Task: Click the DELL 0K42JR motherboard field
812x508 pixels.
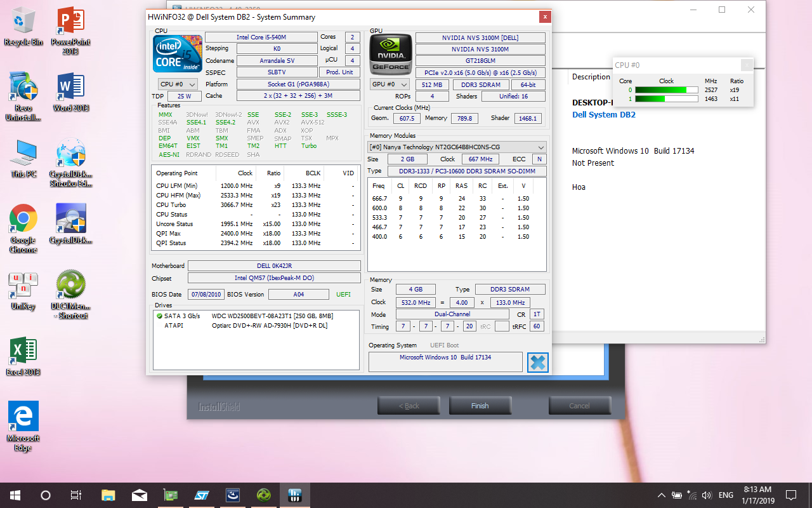Action: coord(274,265)
